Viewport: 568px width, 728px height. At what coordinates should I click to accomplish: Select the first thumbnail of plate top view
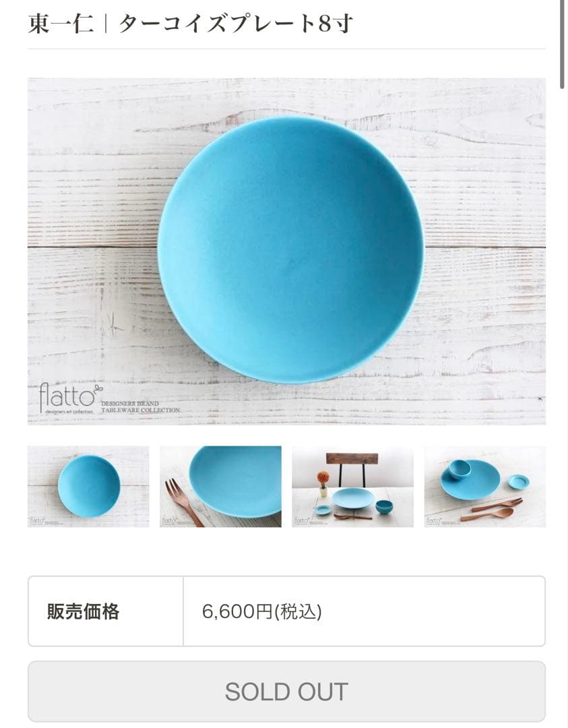(88, 487)
